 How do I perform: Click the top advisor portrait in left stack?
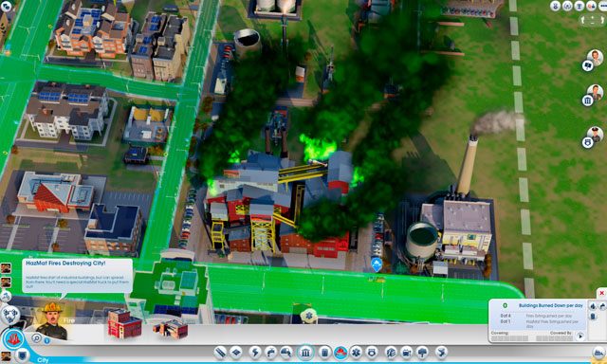[x=6, y=268]
